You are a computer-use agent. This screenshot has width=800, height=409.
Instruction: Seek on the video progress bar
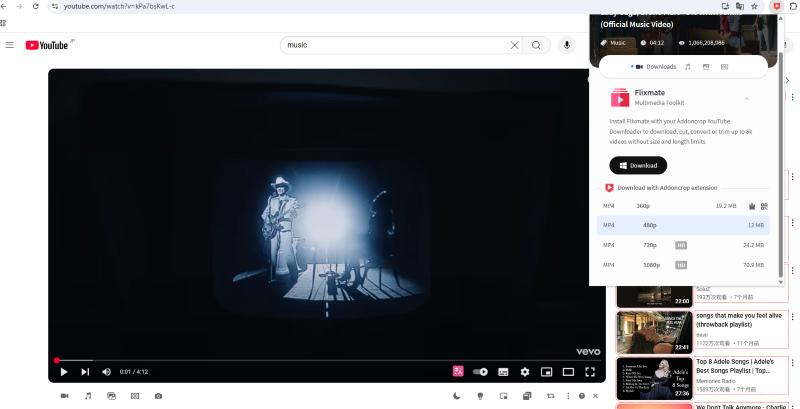coord(327,360)
